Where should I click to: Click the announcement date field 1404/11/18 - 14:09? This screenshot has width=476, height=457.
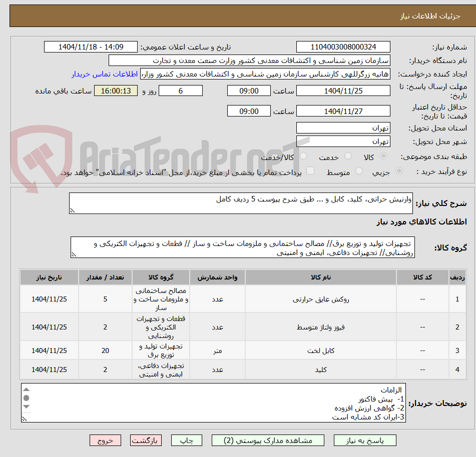coord(91,47)
